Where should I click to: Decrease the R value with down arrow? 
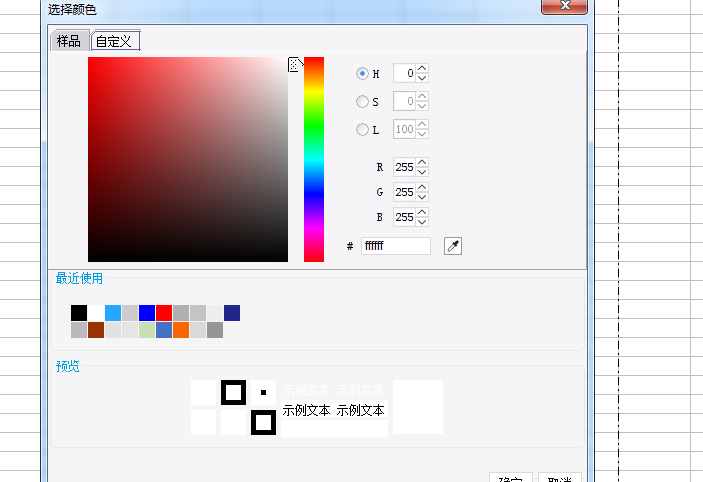pos(422,172)
